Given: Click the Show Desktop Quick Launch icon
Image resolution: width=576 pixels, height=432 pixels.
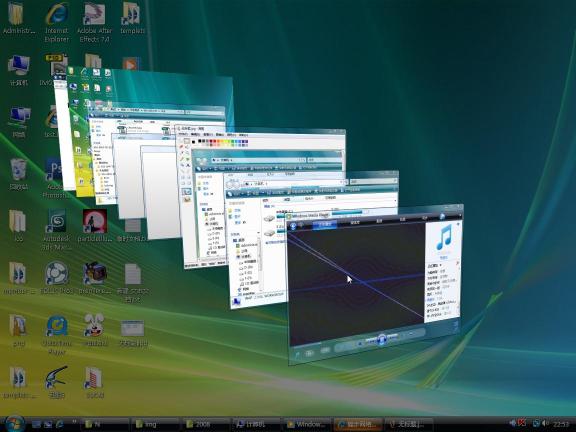Looking at the screenshot, I should (36, 424).
